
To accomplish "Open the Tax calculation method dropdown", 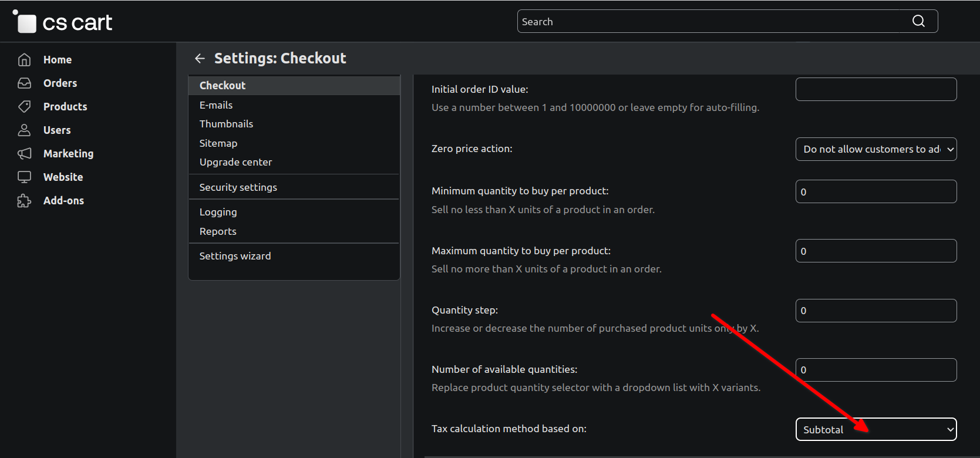I will (x=875, y=429).
